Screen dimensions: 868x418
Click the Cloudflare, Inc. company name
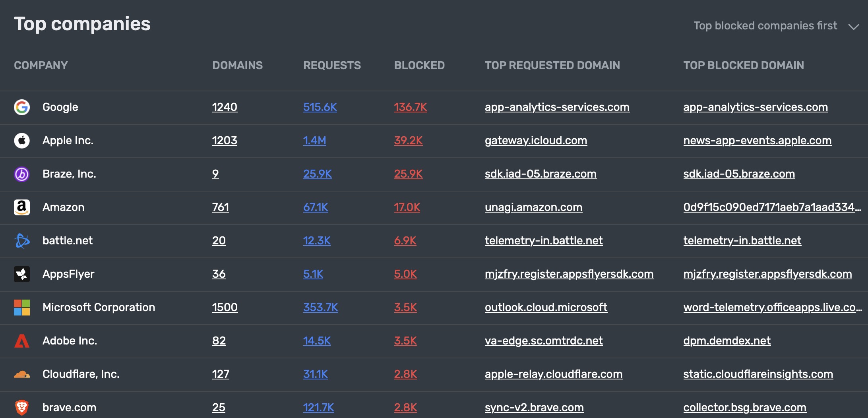tap(81, 374)
